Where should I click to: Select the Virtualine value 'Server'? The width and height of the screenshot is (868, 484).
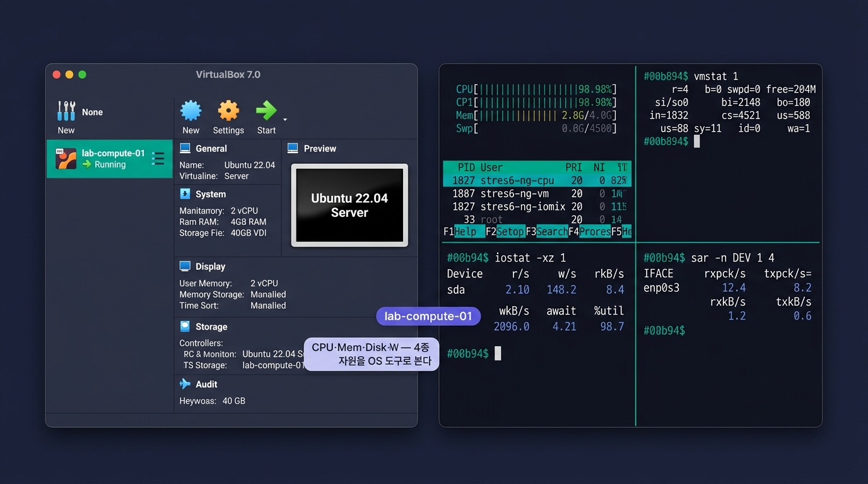point(237,176)
